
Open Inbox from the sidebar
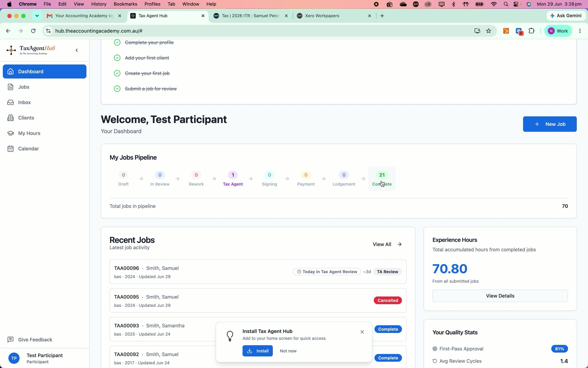point(44,103)
